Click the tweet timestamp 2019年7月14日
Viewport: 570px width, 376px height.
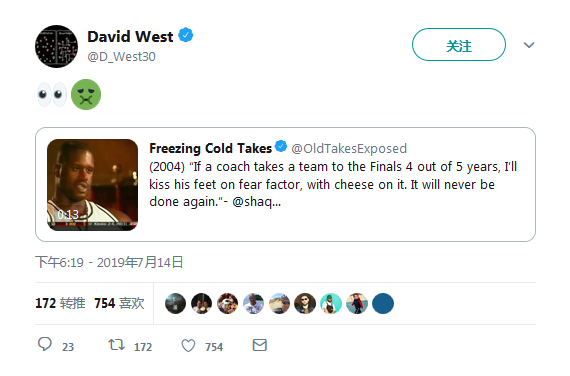[109, 262]
